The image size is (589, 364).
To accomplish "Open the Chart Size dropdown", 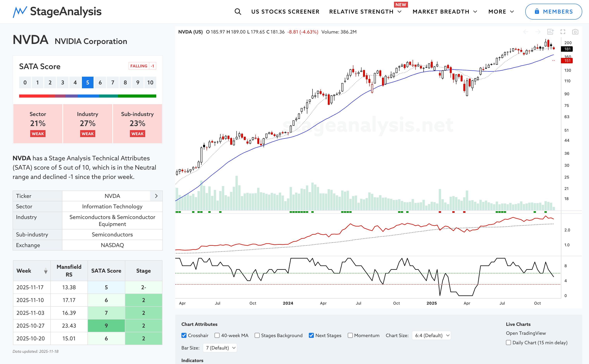I will coord(432,335).
